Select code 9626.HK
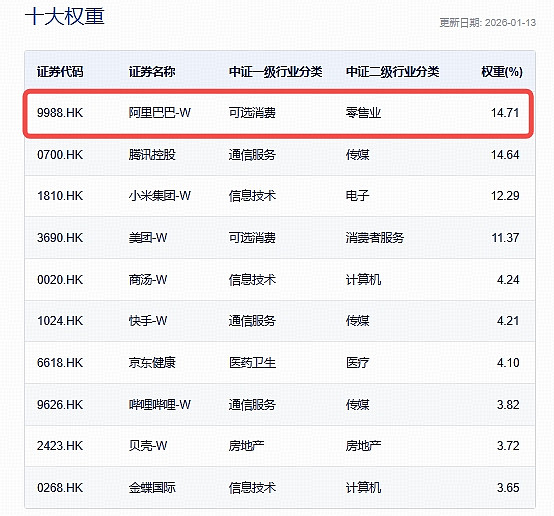 pos(60,405)
